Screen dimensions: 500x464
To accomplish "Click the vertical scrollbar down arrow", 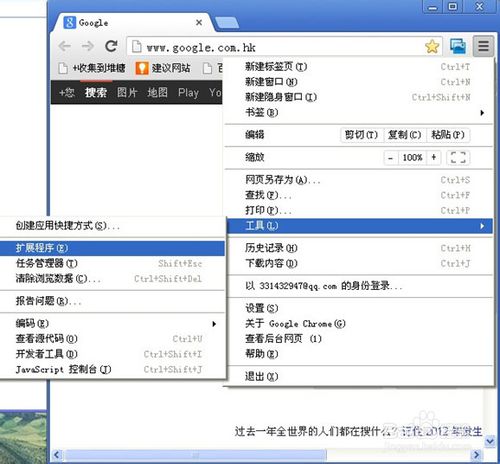I will (x=490, y=441).
